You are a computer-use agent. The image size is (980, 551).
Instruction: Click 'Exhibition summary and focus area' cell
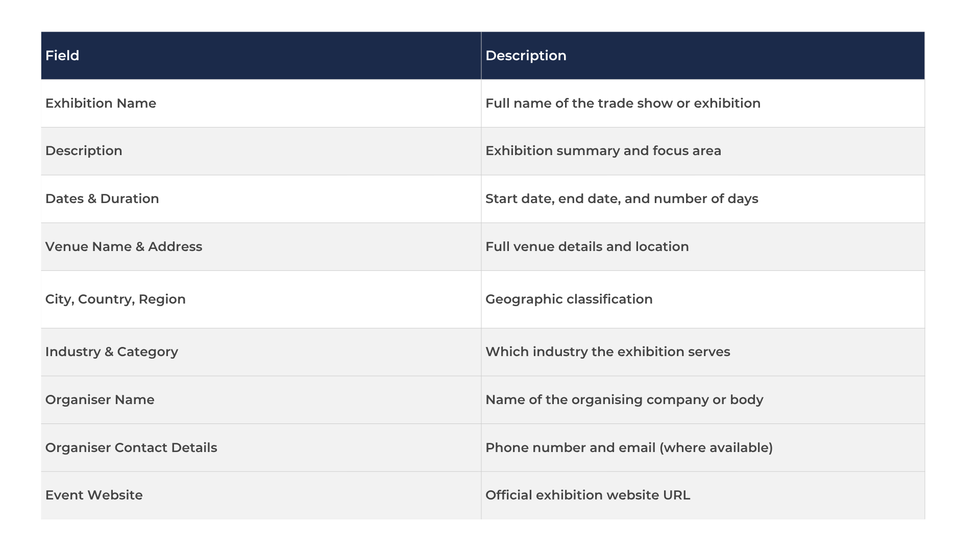click(x=603, y=151)
